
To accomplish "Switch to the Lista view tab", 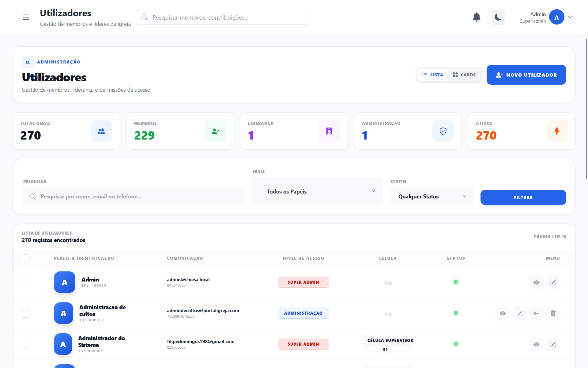I will point(432,75).
